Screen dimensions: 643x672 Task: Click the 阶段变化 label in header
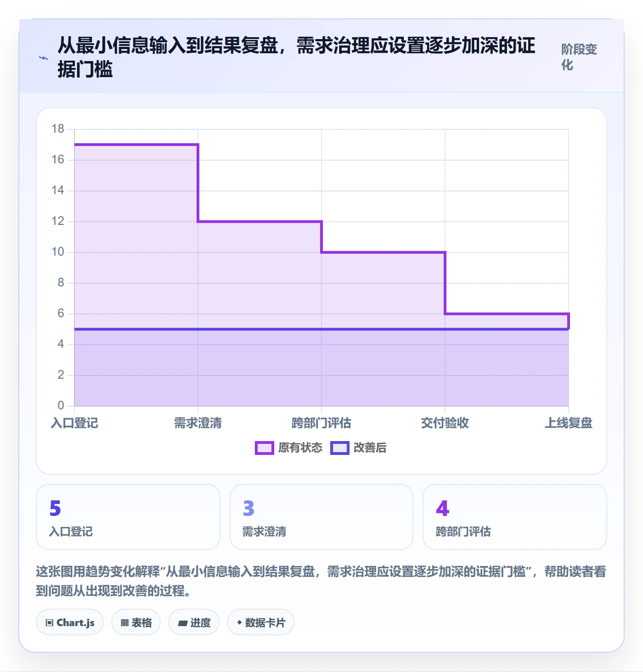[x=579, y=57]
